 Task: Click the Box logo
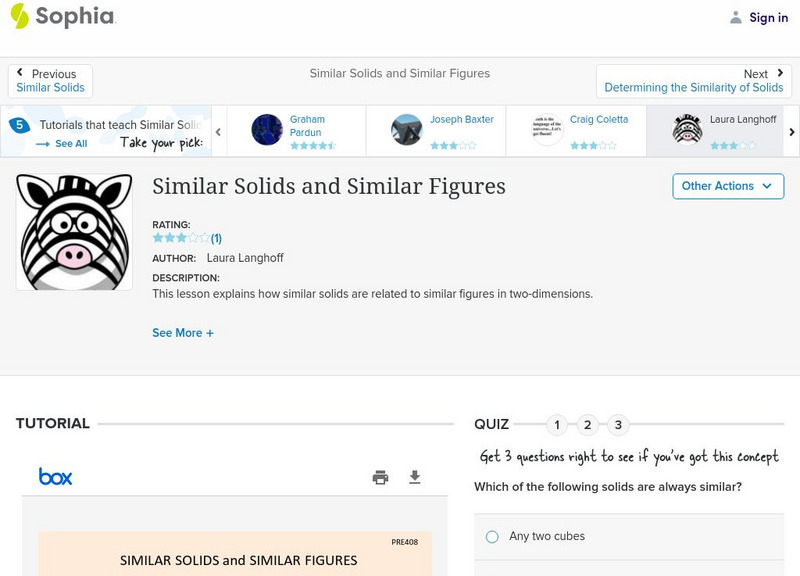coord(55,477)
